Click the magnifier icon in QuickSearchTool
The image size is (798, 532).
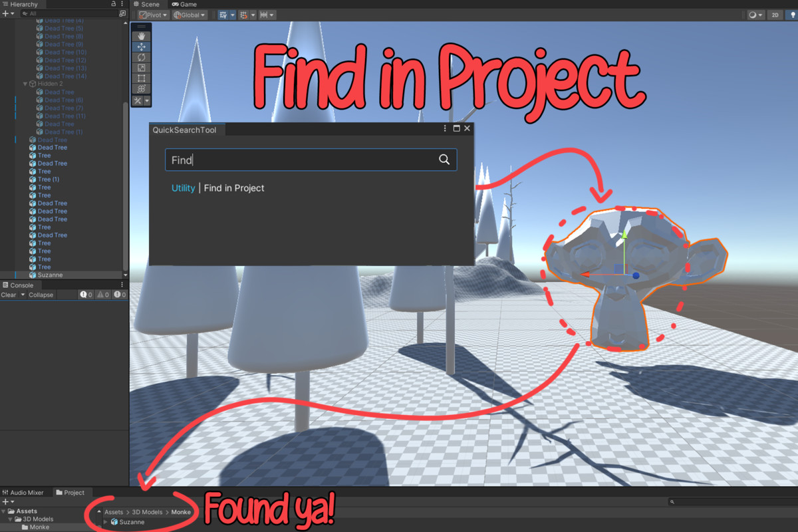coord(444,160)
